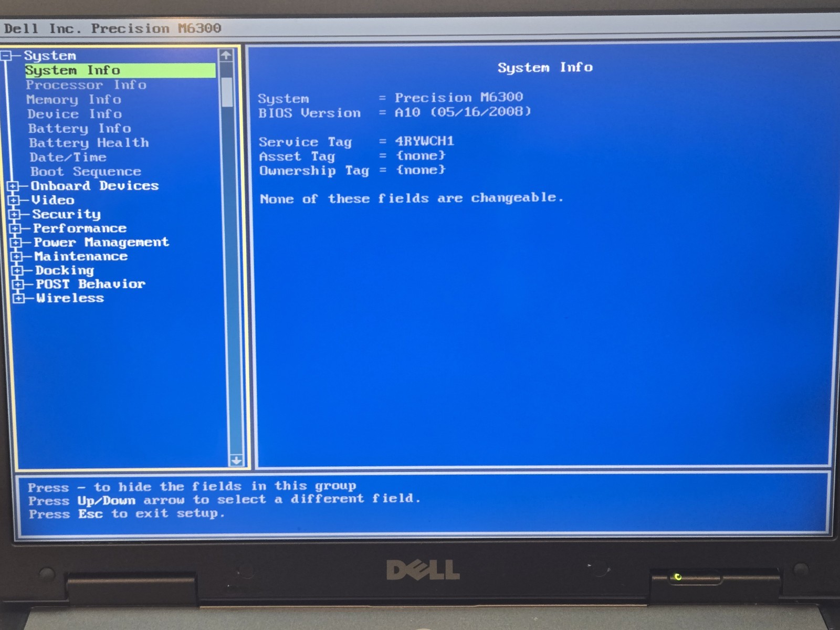
Task: Select the Maintenance label
Action: pyautogui.click(x=81, y=256)
